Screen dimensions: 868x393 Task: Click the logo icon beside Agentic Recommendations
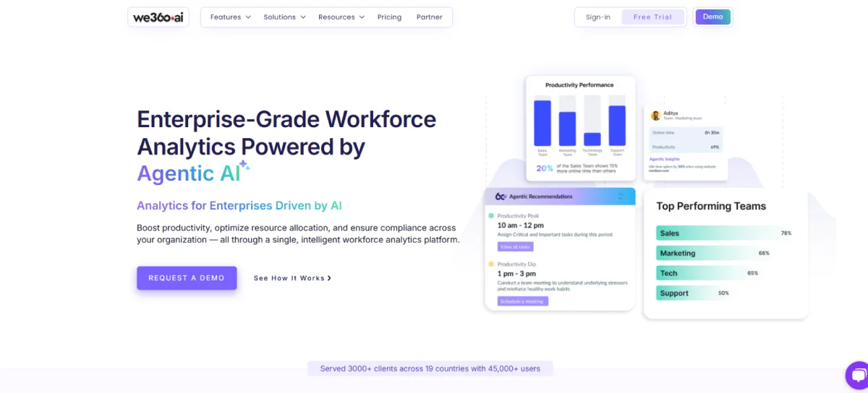[501, 196]
